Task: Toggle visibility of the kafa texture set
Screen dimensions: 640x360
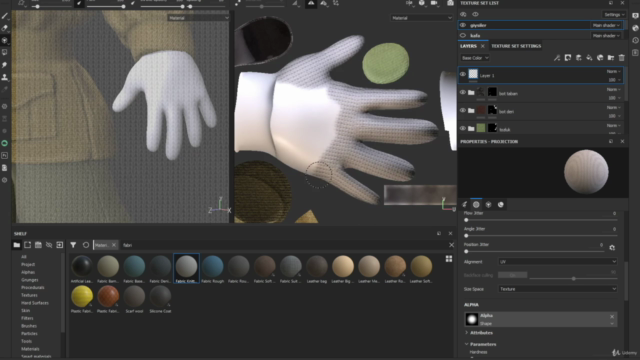Action: tap(463, 36)
